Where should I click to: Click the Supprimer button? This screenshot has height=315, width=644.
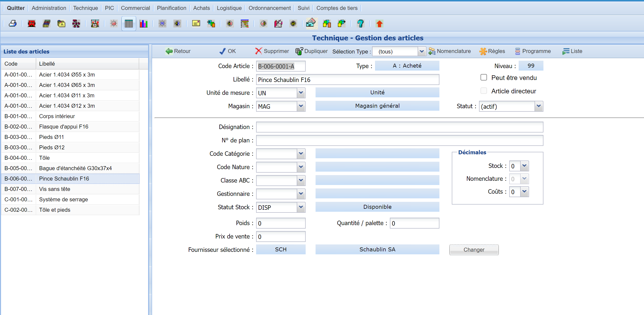pos(272,51)
